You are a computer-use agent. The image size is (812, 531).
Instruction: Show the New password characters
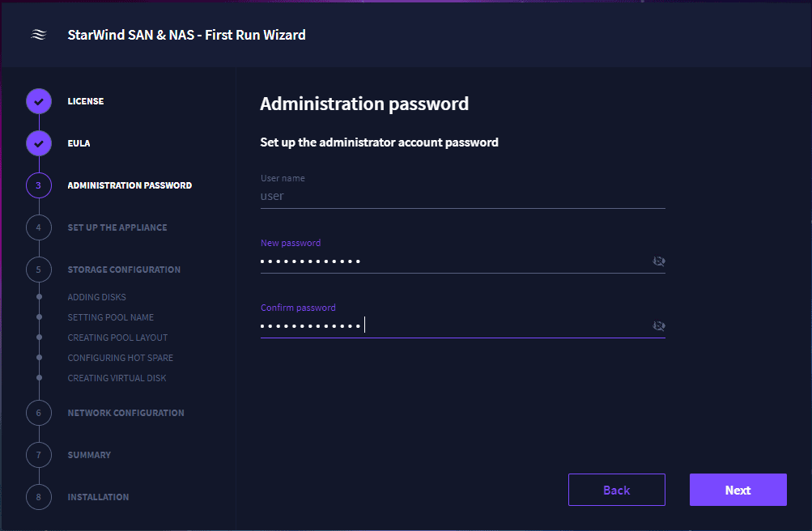click(658, 261)
